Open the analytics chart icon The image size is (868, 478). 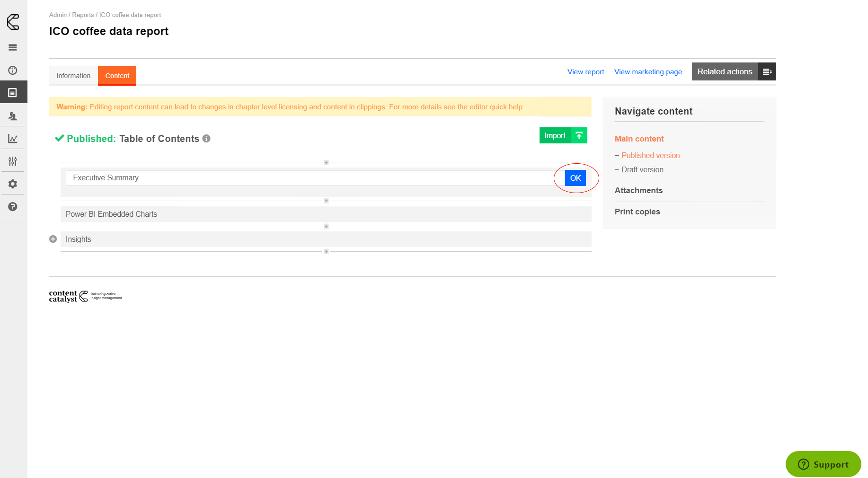13,139
